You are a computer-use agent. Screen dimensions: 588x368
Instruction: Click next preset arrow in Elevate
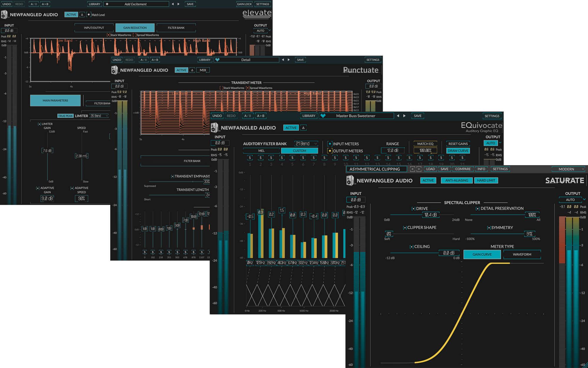[x=178, y=4]
